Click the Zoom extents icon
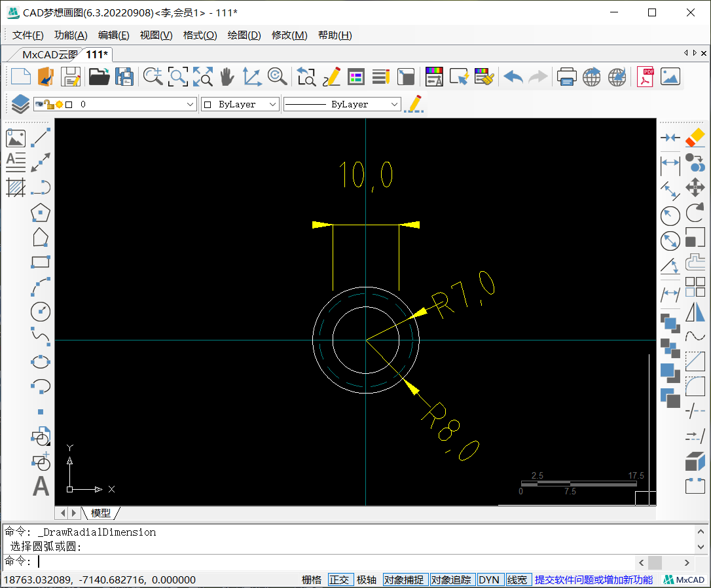Viewport: 711px width, 588px height. coord(203,76)
